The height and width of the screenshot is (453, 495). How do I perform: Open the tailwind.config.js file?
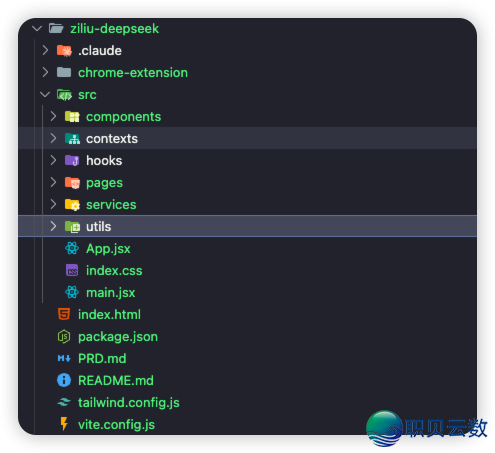(129, 403)
